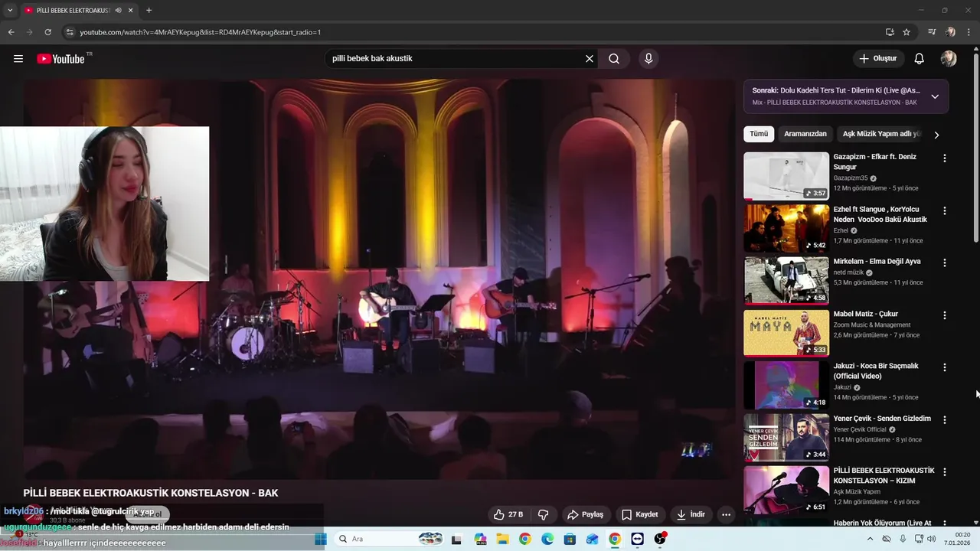Open volume control in system tray
This screenshot has width=980, height=551.
pyautogui.click(x=932, y=539)
